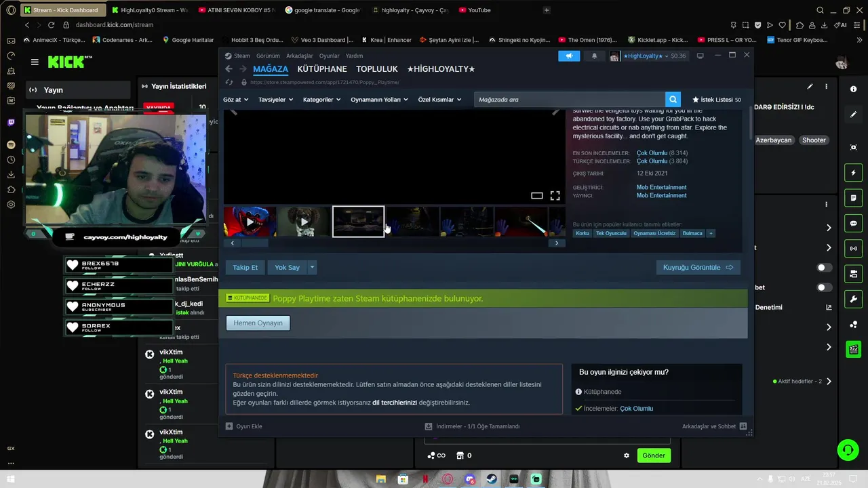Select Huggy Wuggy video thumbnail
The image size is (868, 488).
click(250, 222)
